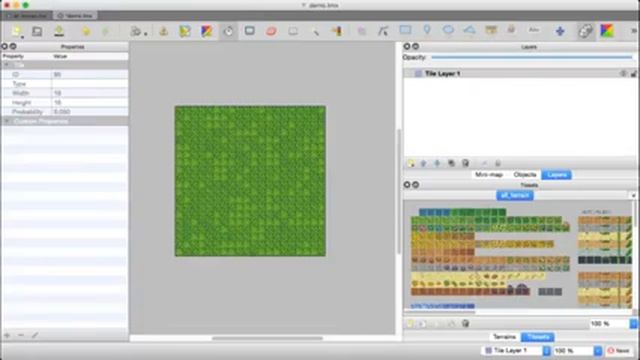Select the Insert Rectangle tool
Image resolution: width=640 pixels, height=360 pixels.
(x=405, y=30)
